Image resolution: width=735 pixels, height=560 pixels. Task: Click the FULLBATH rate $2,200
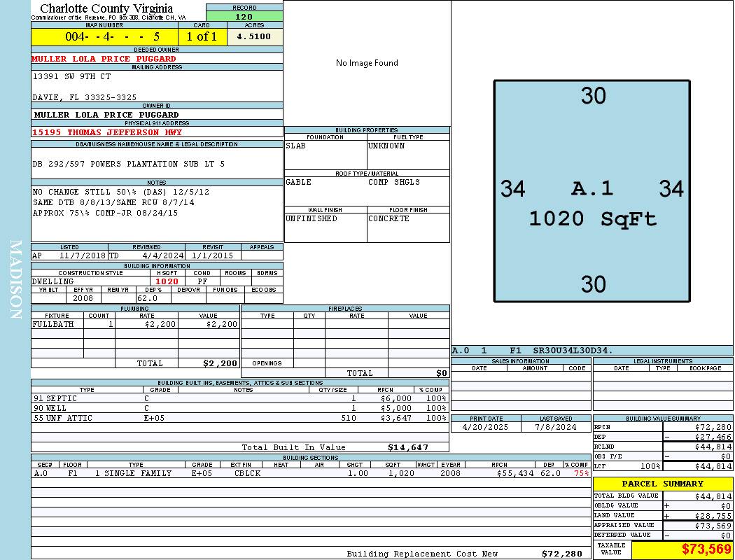coord(160,324)
